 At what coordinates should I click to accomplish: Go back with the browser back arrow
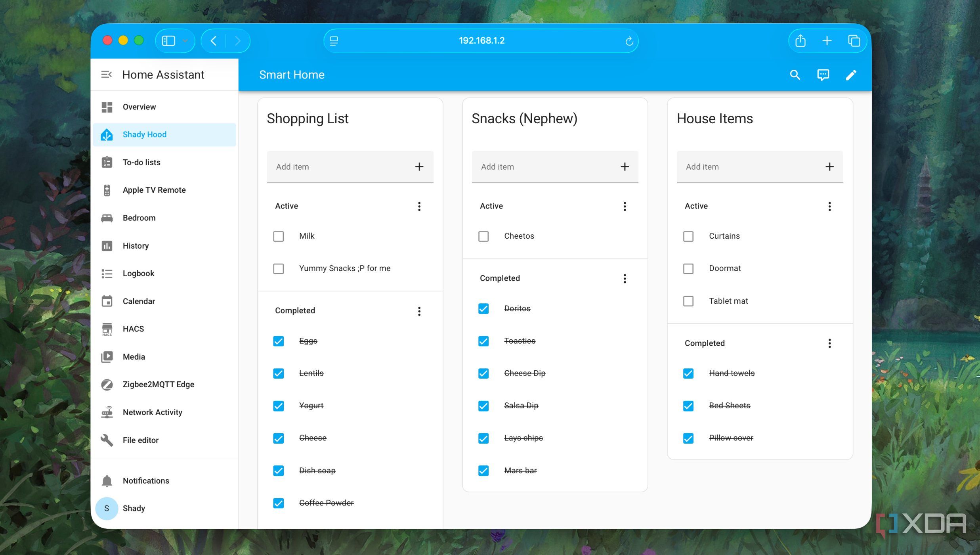pos(214,41)
